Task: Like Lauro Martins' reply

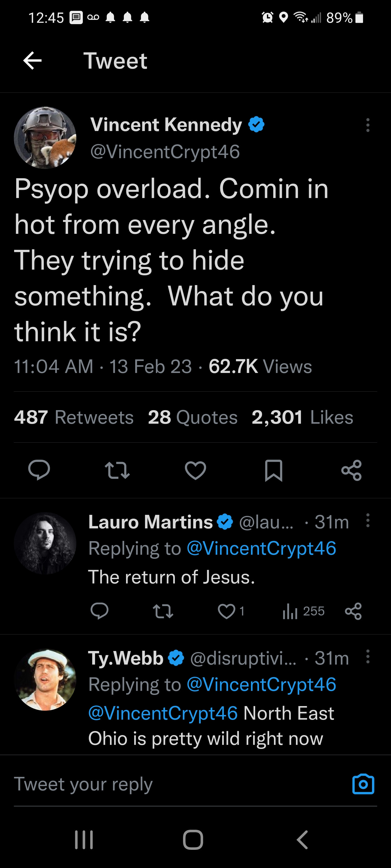Action: 226,611
